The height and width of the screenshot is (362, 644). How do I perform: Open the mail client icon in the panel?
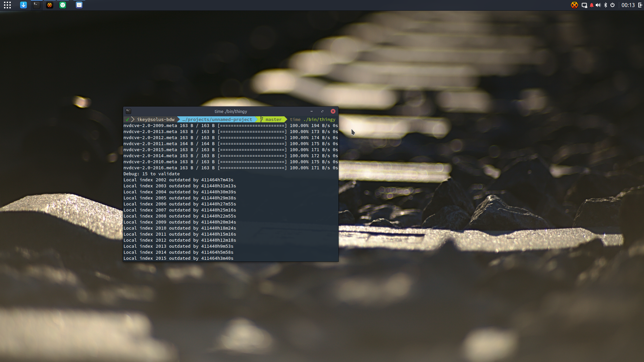[x=79, y=5]
